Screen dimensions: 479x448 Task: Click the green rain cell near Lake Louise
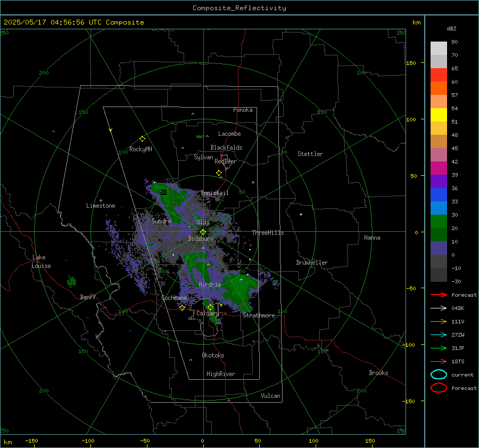point(71,281)
